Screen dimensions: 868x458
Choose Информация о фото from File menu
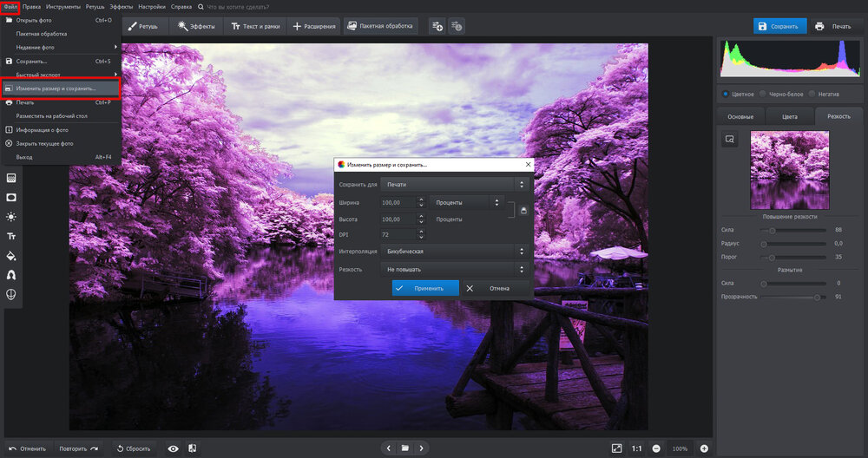click(x=43, y=130)
